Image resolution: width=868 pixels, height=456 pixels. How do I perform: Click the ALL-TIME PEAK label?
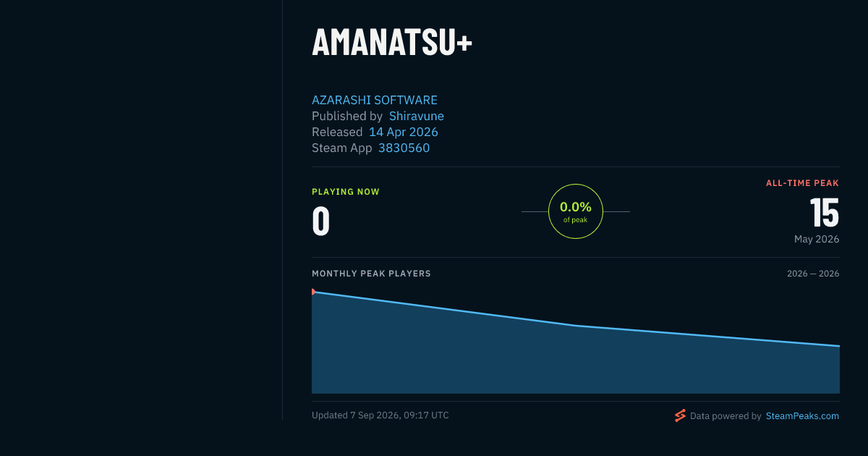tap(802, 183)
